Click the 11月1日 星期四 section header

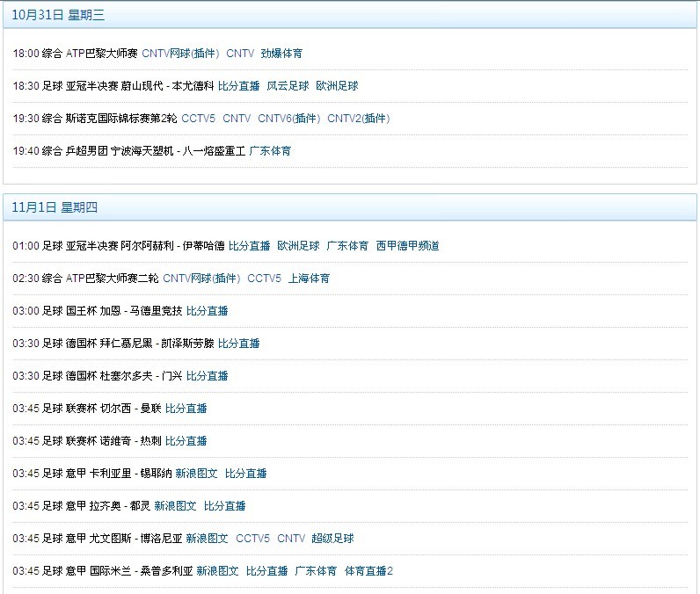55,207
